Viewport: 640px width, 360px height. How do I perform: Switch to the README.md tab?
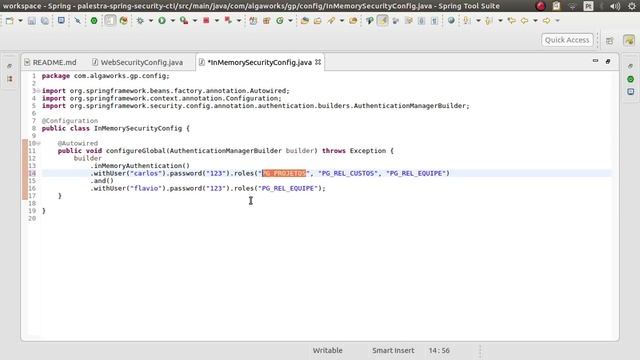[50, 62]
